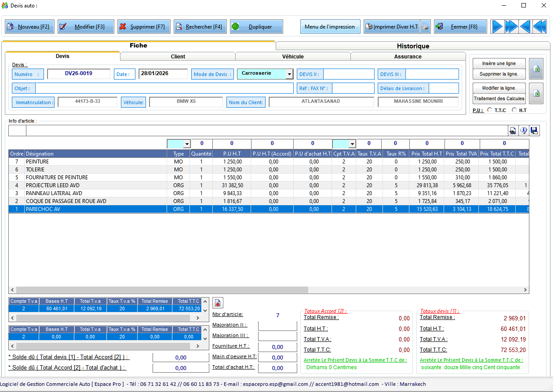Jump to the first record with the double left arrow

pyautogui.click(x=539, y=27)
